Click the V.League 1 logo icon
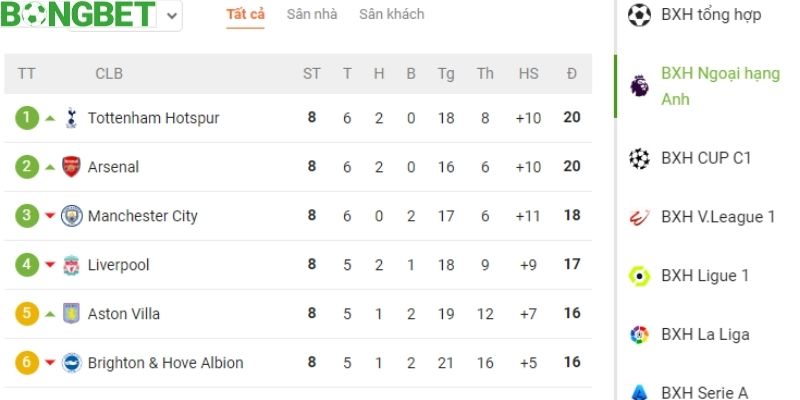Viewport: 800px width, 400px height. (x=639, y=217)
